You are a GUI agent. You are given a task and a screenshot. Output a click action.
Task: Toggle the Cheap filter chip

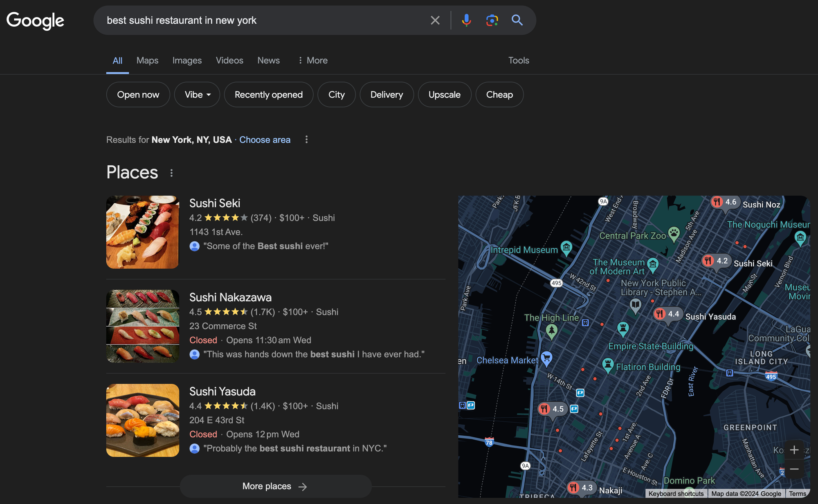click(499, 94)
